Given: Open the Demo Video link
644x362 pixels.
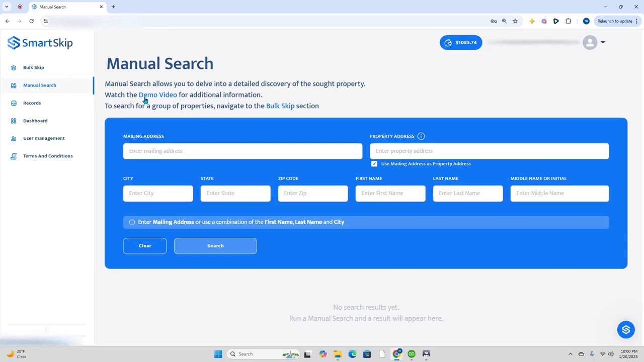Looking at the screenshot, I should coord(158,95).
